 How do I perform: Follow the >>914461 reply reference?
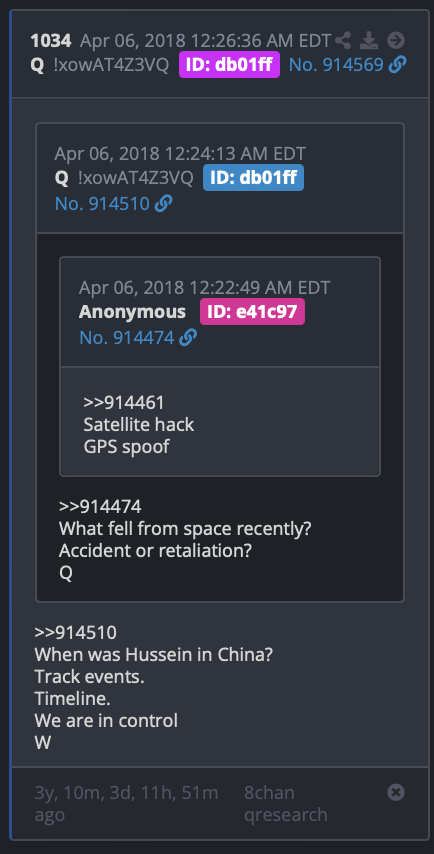pyautogui.click(x=124, y=402)
